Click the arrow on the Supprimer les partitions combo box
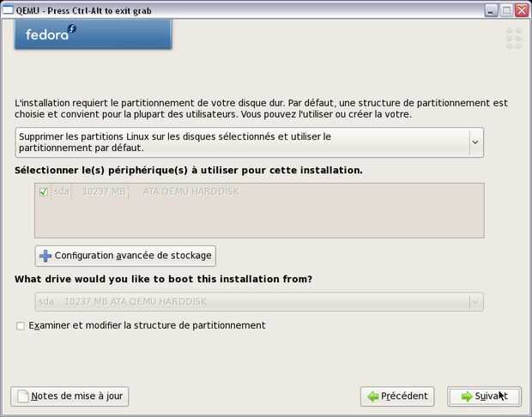 [x=474, y=142]
